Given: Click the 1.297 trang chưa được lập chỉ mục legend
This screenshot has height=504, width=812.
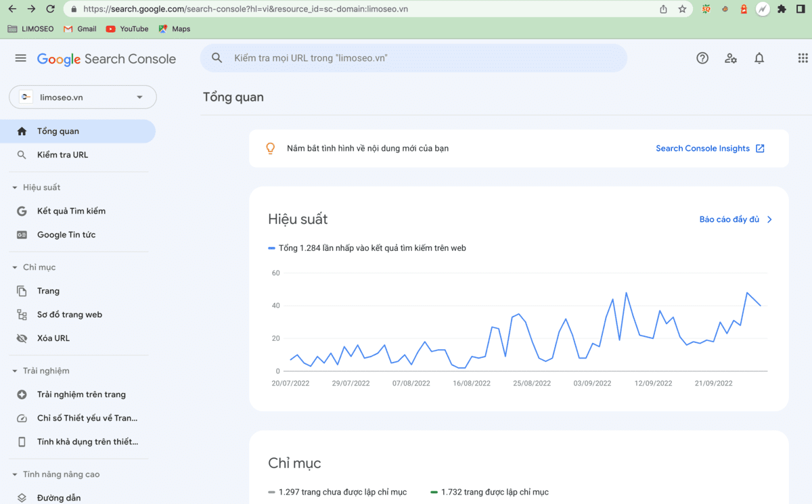Looking at the screenshot, I should (x=337, y=492).
